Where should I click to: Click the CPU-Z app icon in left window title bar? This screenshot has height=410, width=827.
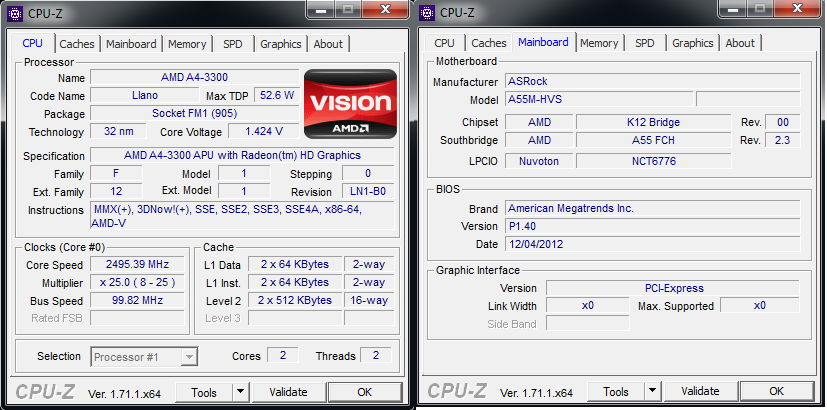pos(15,13)
